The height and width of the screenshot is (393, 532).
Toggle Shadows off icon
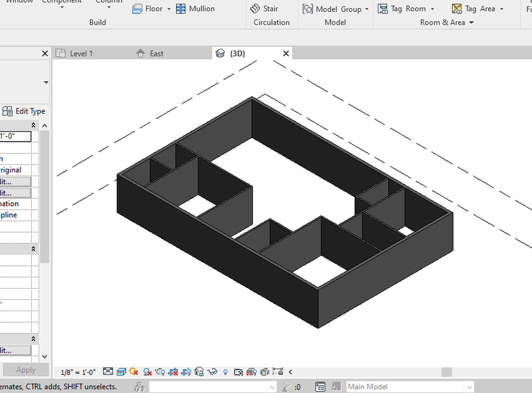(147, 372)
